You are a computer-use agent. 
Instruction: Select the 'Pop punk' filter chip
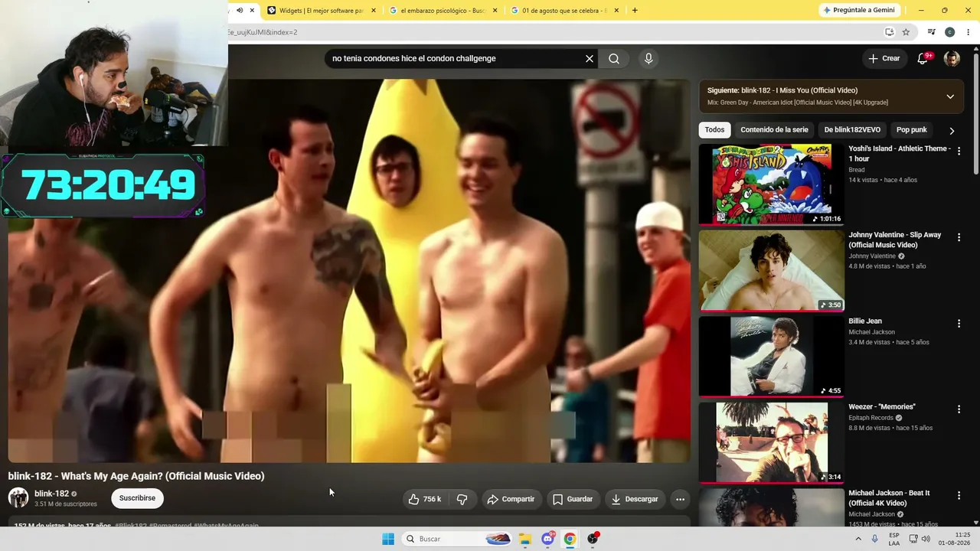pyautogui.click(x=912, y=130)
